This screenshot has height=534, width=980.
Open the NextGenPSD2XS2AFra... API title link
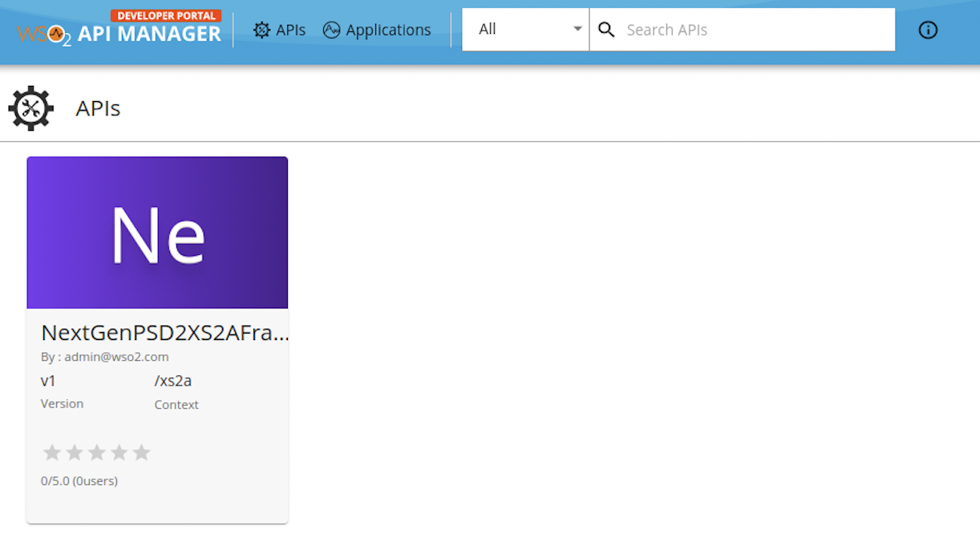point(164,333)
